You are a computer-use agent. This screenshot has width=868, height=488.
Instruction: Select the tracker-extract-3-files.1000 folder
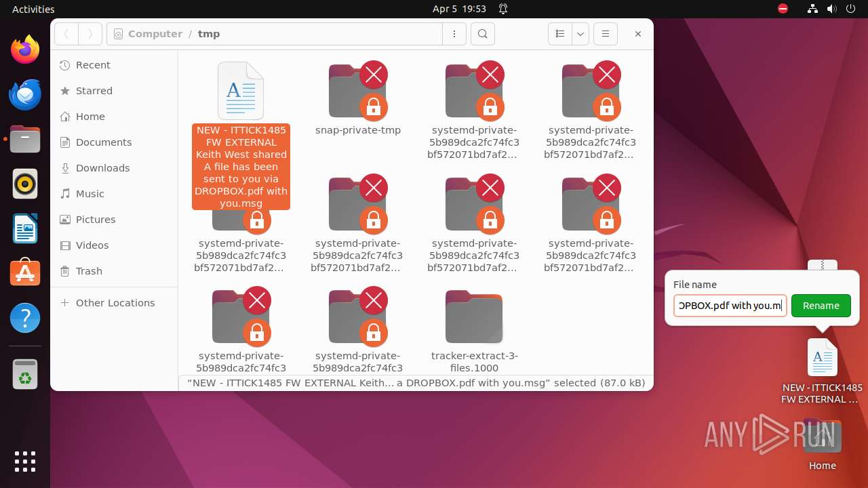point(474,330)
